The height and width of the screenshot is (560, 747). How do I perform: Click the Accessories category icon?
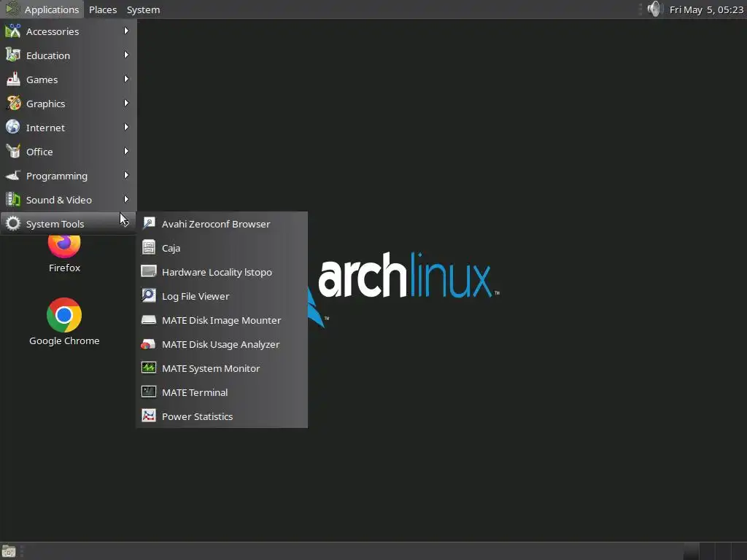[13, 31]
